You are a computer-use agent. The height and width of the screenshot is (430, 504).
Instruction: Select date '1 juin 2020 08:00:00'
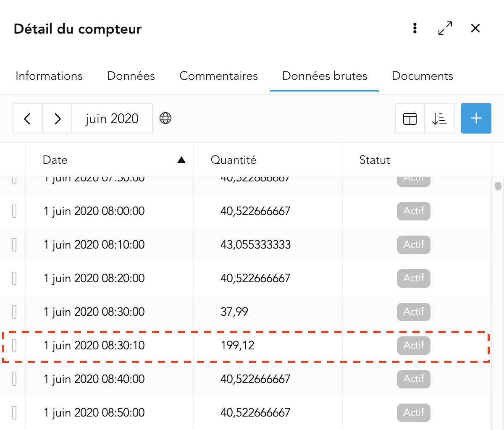94,211
